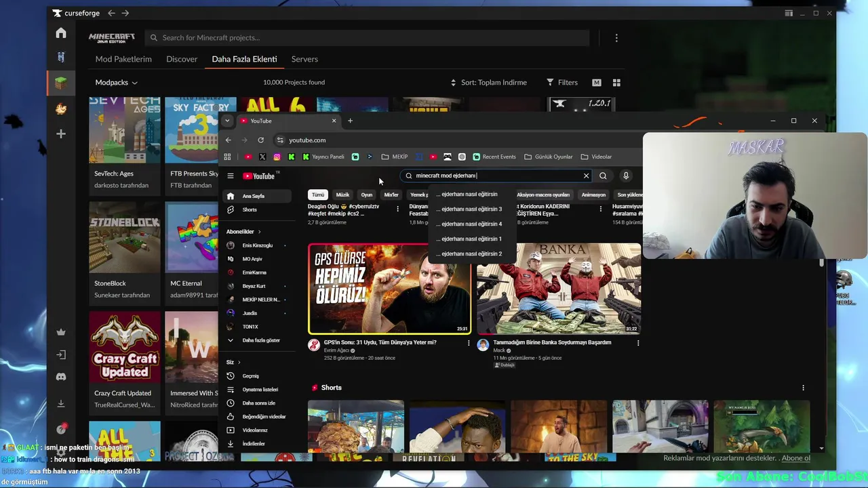Click the download arrow icon in CurseForge sidebar
The width and height of the screenshot is (868, 488).
[x=61, y=403]
